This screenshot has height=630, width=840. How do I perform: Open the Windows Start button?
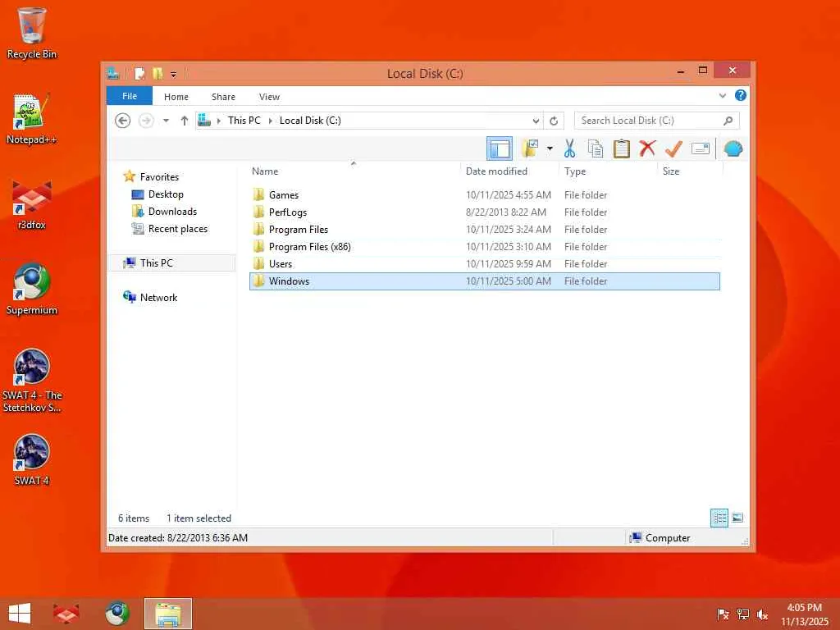[x=20, y=614]
